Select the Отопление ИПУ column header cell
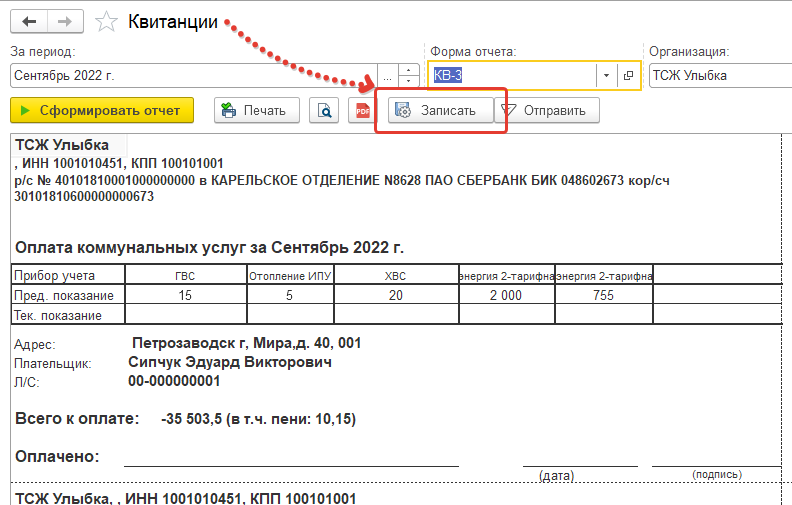 pyautogui.click(x=290, y=276)
